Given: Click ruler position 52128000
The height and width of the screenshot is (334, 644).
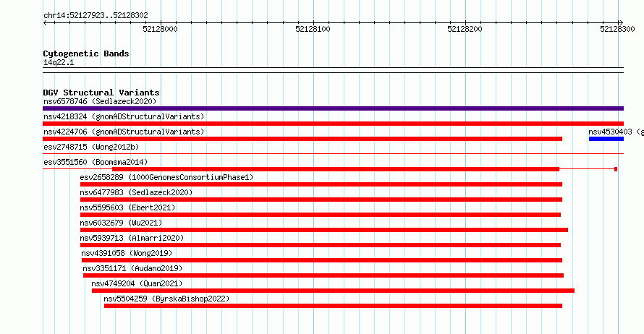Looking at the screenshot, I should pyautogui.click(x=160, y=29).
